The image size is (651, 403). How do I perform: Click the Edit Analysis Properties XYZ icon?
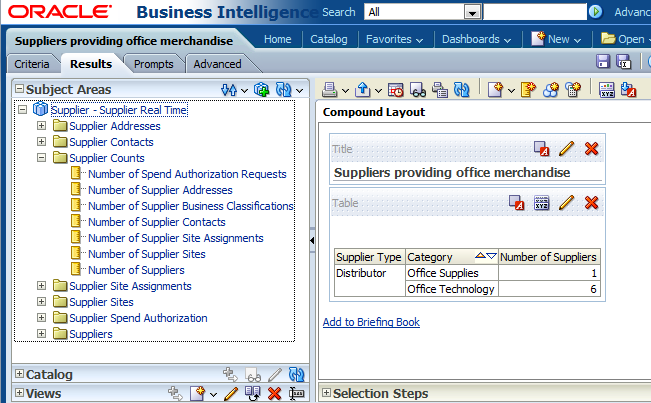[x=607, y=89]
